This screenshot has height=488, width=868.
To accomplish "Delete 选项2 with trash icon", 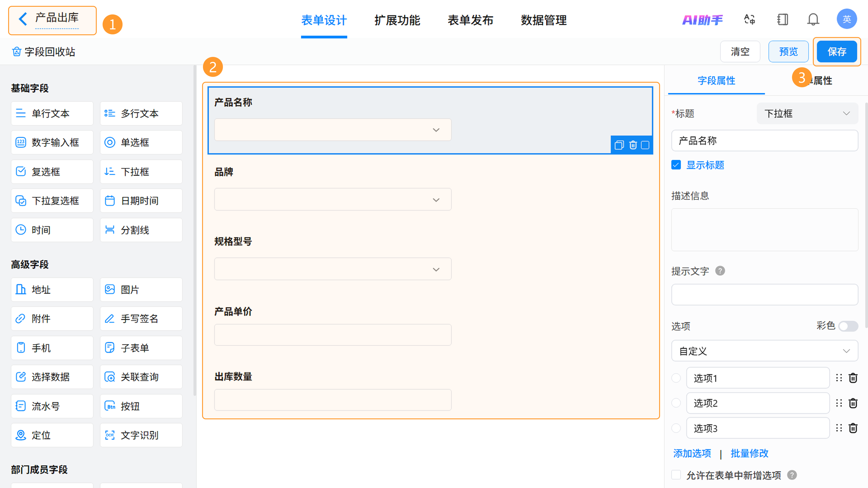I will tap(853, 403).
